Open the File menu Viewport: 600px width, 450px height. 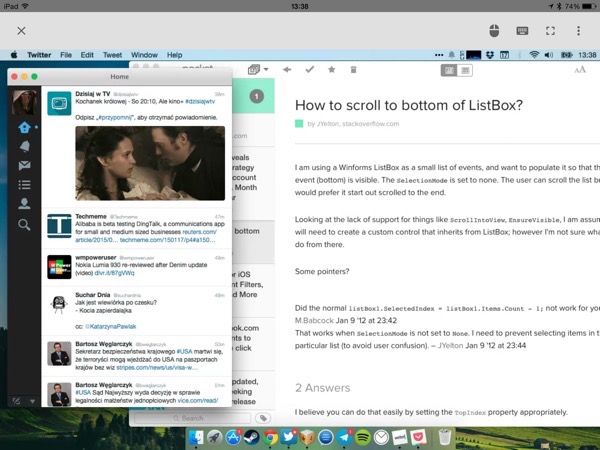[66, 55]
